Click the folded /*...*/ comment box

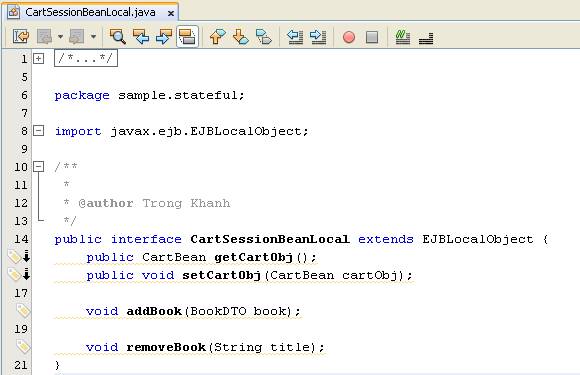point(86,58)
